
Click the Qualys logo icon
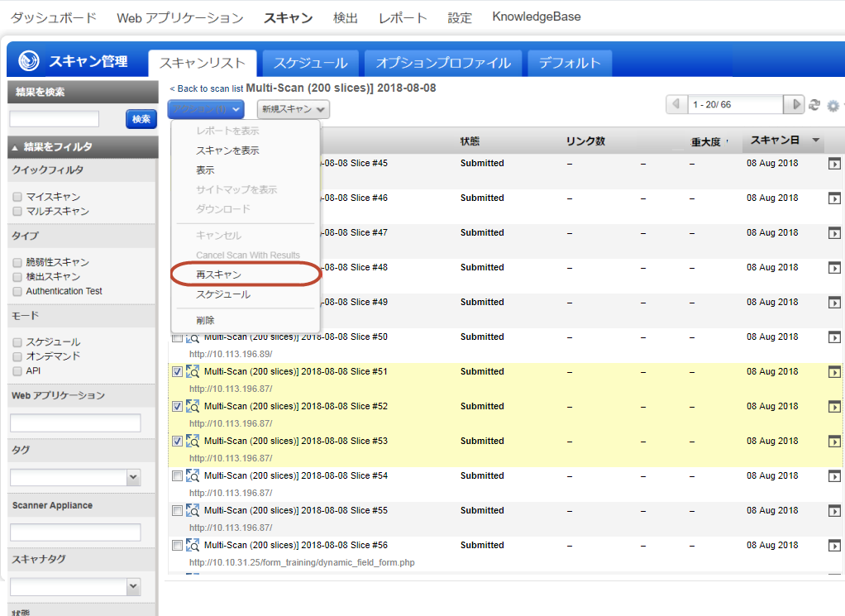[x=29, y=62]
